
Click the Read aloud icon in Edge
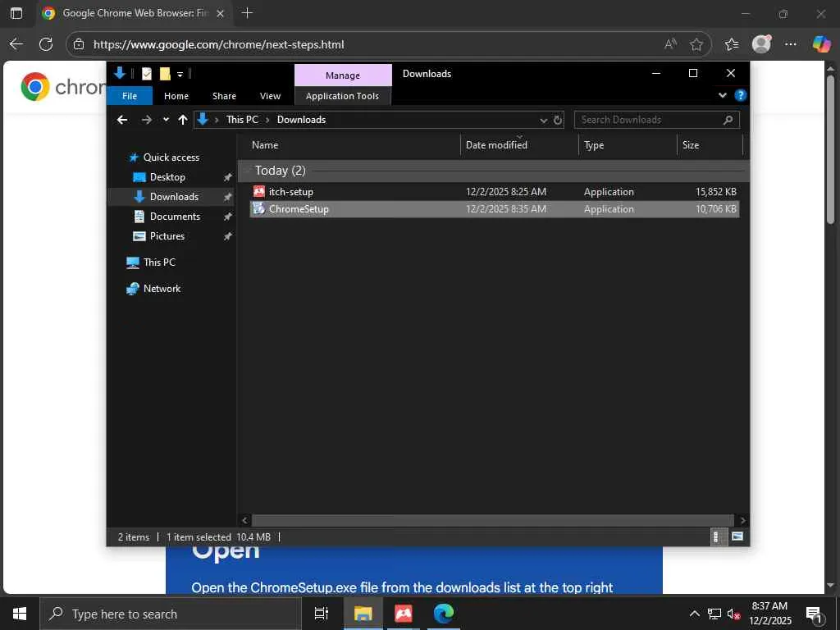(x=670, y=44)
